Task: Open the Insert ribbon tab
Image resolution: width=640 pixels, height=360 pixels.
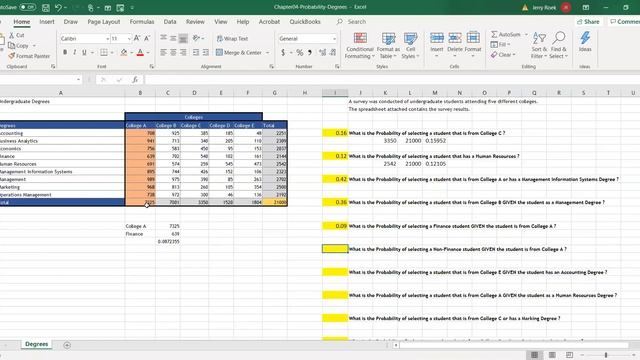Action: pyautogui.click(x=47, y=22)
